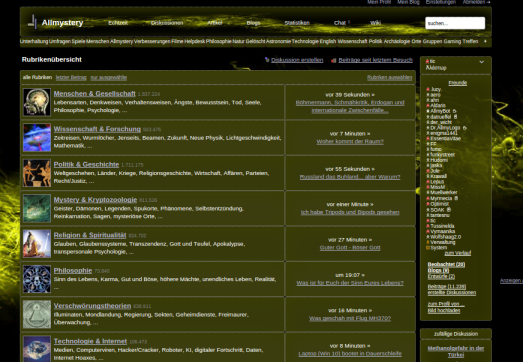The image size is (523, 362).
Task: Click in the suchen search field
Action: [x=455, y=23]
